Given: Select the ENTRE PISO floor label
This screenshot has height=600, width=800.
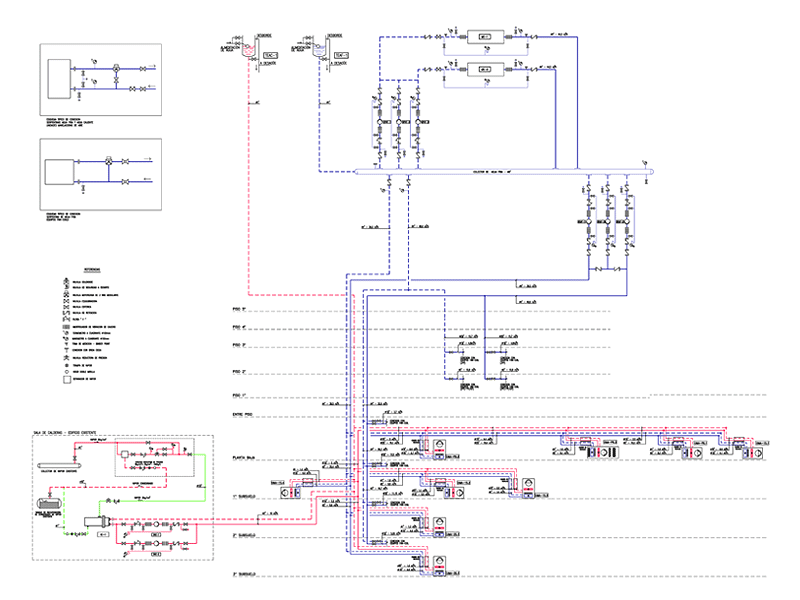Looking at the screenshot, I should pos(244,413).
